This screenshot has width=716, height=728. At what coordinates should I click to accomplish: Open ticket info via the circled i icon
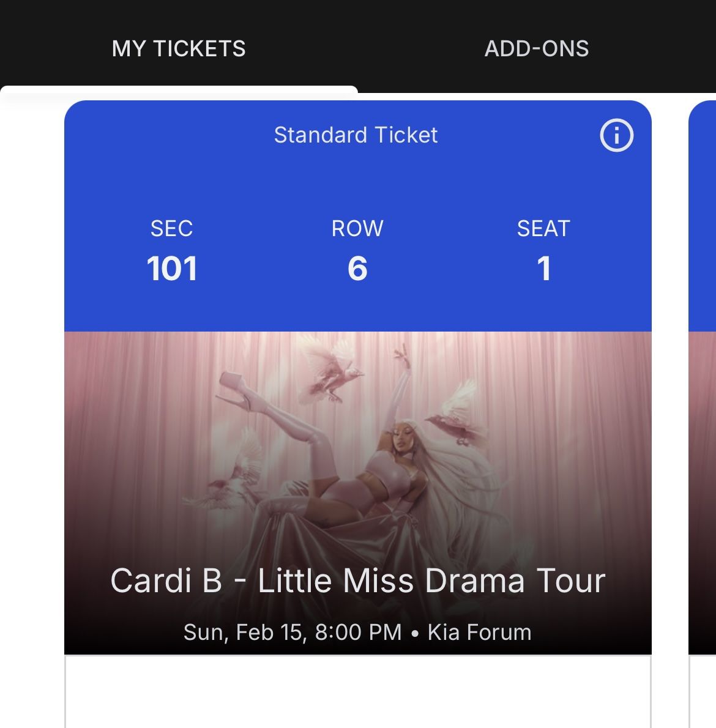616,135
